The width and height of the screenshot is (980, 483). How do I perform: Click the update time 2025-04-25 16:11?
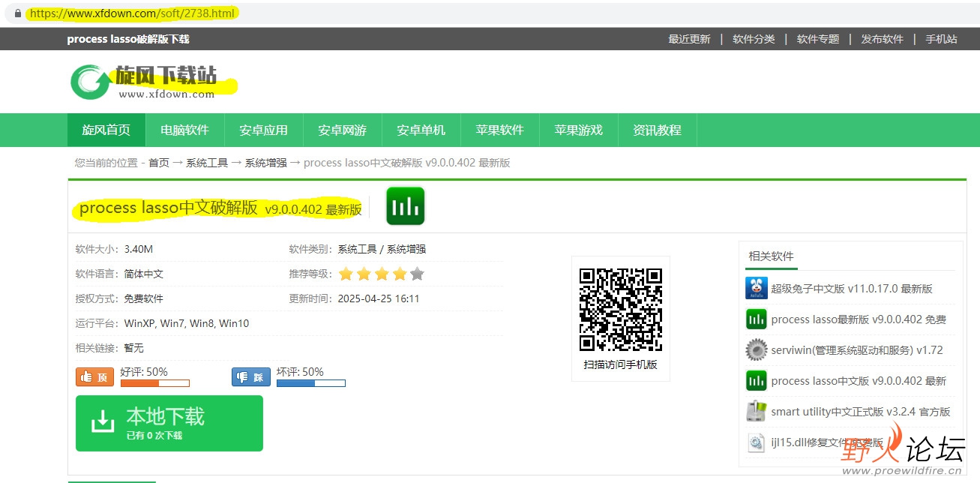379,298
